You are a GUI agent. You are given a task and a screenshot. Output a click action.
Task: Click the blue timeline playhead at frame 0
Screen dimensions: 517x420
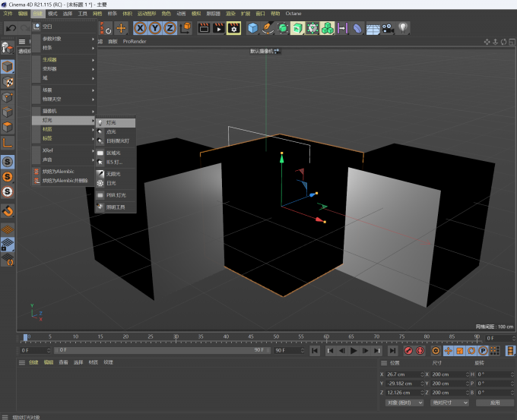click(25, 337)
